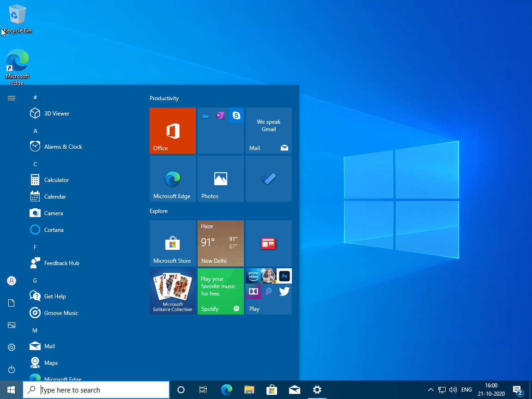Click the Power button in Start
Image resolution: width=532 pixels, height=399 pixels.
point(12,369)
